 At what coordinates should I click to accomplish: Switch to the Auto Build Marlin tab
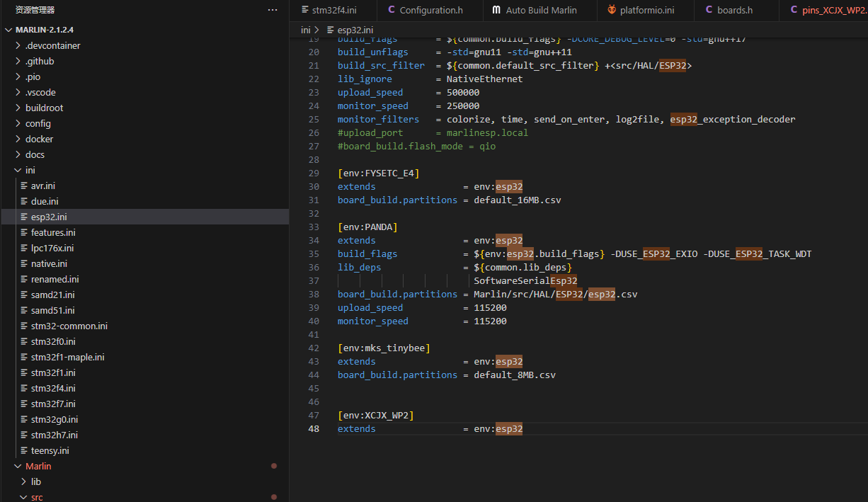pyautogui.click(x=540, y=10)
